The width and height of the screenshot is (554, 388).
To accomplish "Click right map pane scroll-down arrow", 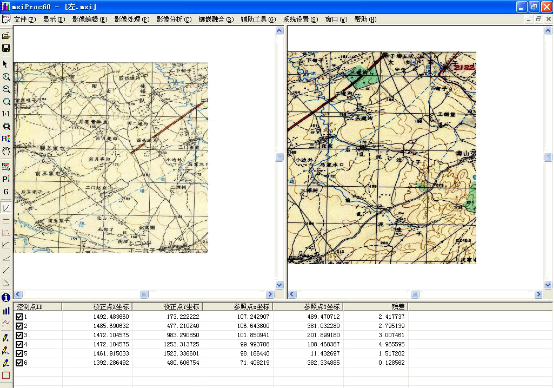I will click(x=548, y=285).
